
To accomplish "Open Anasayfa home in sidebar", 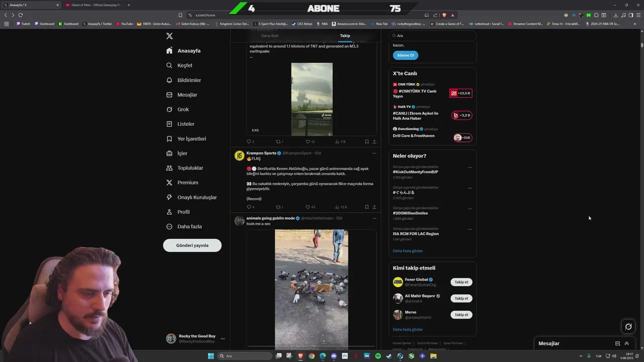I will pyautogui.click(x=184, y=51).
